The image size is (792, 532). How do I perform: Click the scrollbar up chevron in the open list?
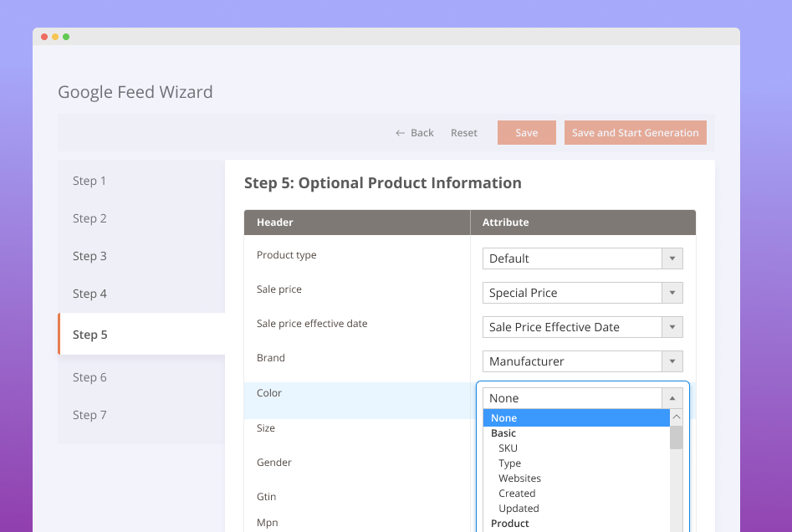coord(676,416)
